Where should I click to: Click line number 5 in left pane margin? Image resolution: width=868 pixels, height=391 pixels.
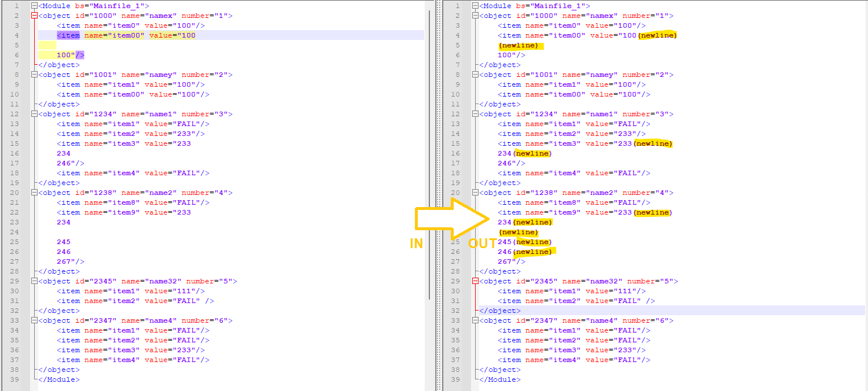coord(17,45)
